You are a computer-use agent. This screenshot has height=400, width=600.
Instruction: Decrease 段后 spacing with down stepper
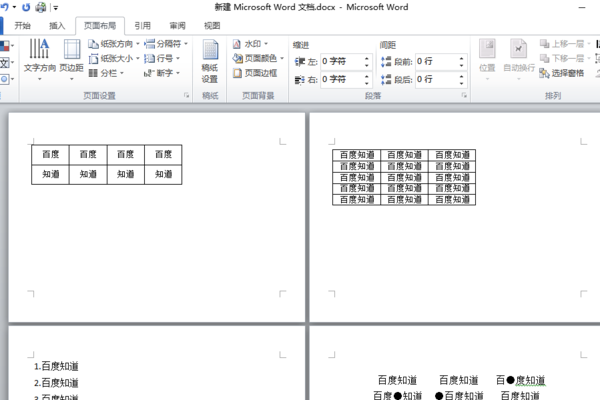461,83
